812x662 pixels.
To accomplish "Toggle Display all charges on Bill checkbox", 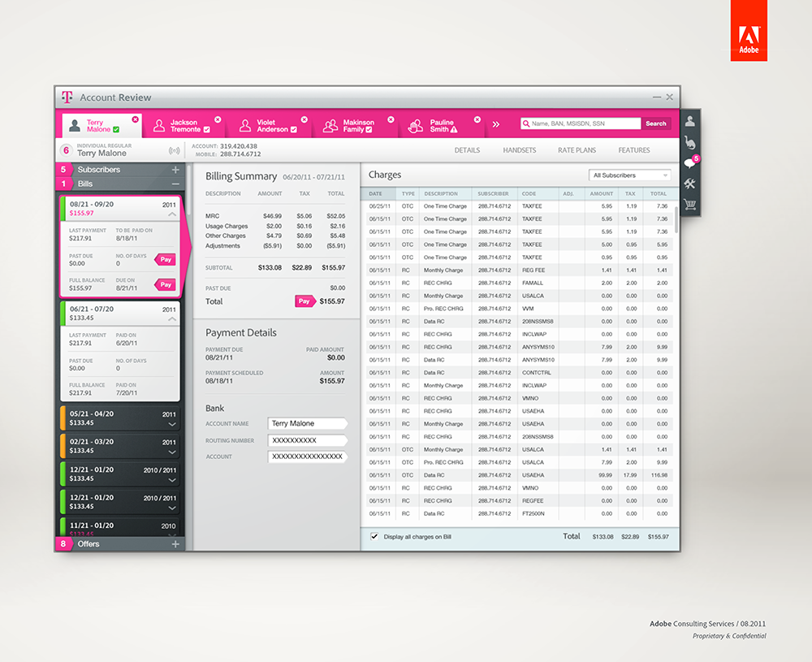I will tap(374, 537).
